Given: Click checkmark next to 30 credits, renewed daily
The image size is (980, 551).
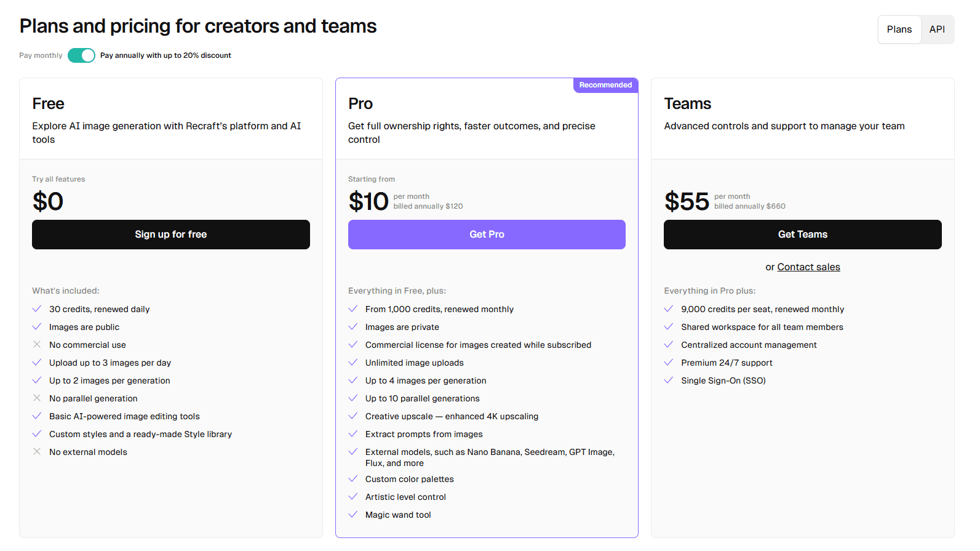Looking at the screenshot, I should 37,309.
